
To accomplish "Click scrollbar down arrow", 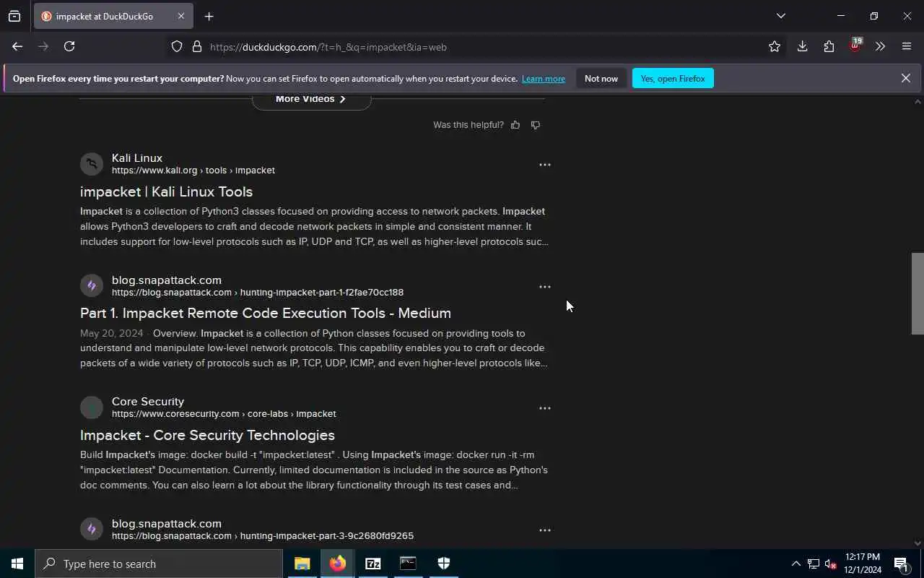I will pos(918,543).
